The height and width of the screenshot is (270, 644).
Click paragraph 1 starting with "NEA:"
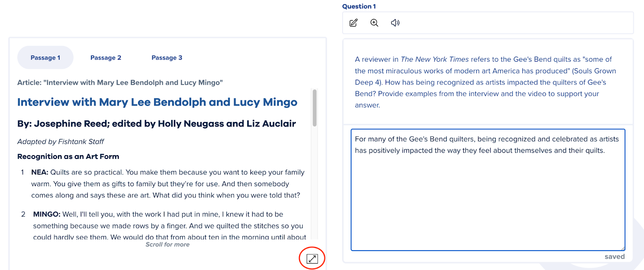point(167,184)
